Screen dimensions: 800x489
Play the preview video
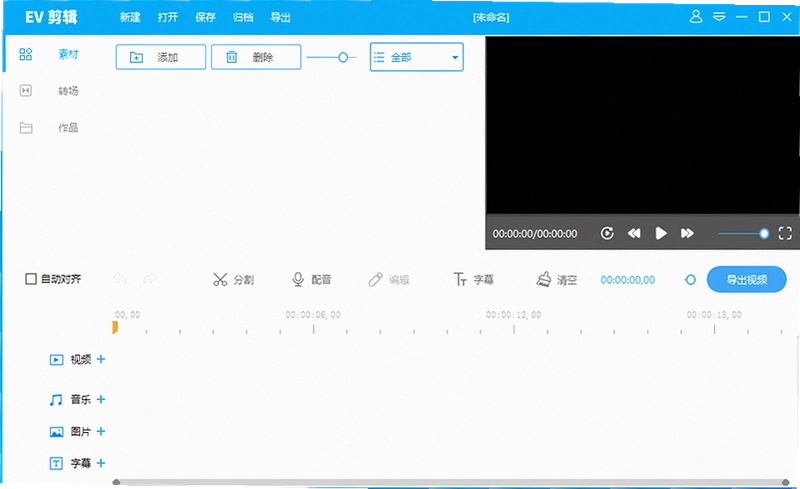[661, 233]
